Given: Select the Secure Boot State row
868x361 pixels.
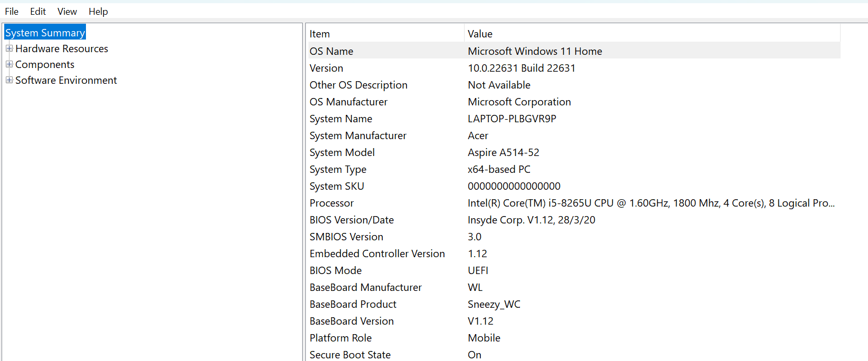Looking at the screenshot, I should 573,355.
